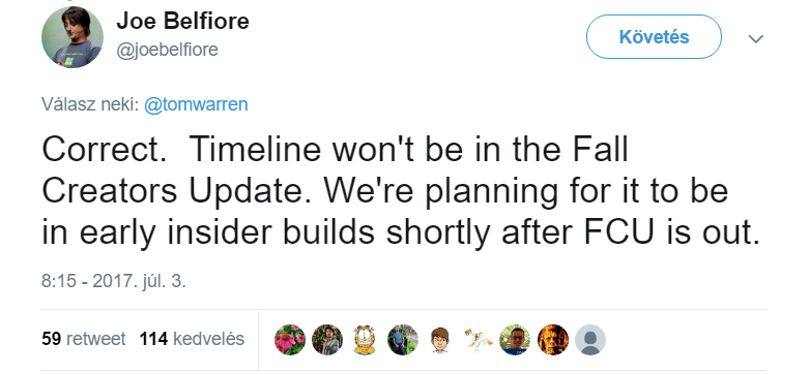Open avatar of man in blue shirt with glasses
Screen dimensions: 810x374
pos(515,339)
